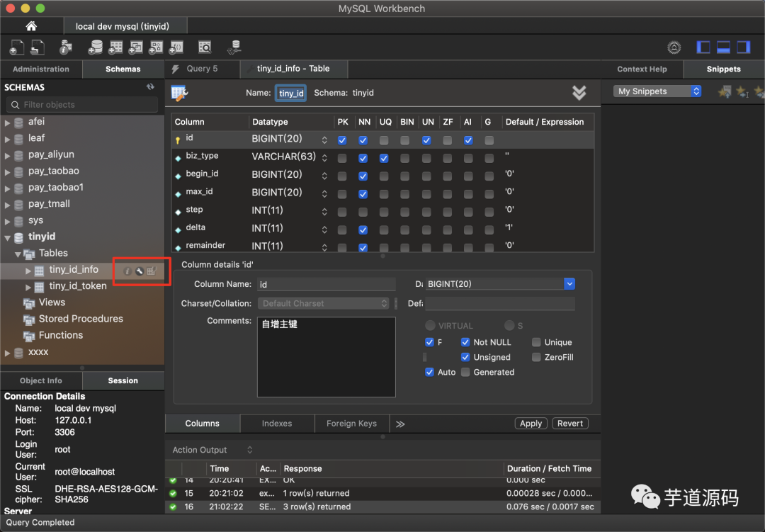Open the Foreign Keys tab
765x532 pixels.
point(351,424)
